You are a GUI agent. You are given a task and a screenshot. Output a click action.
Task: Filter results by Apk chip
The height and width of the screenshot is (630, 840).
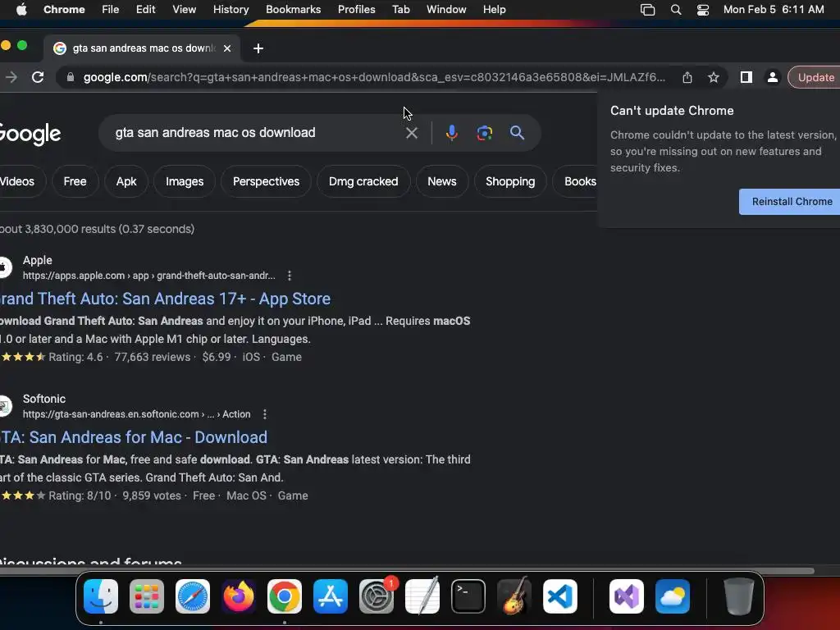(x=126, y=181)
